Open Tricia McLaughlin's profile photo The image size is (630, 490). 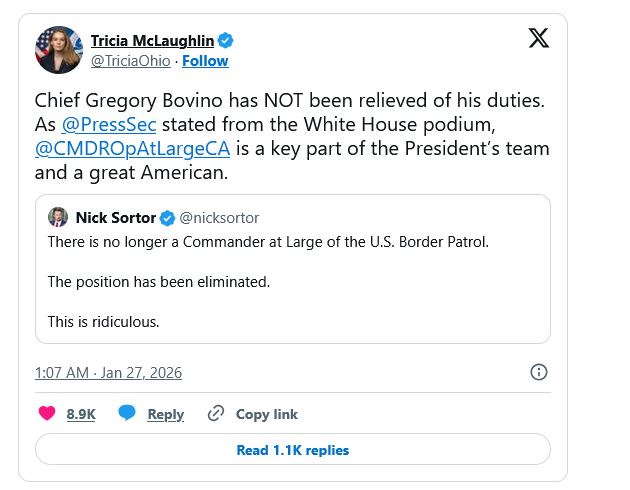[58, 50]
